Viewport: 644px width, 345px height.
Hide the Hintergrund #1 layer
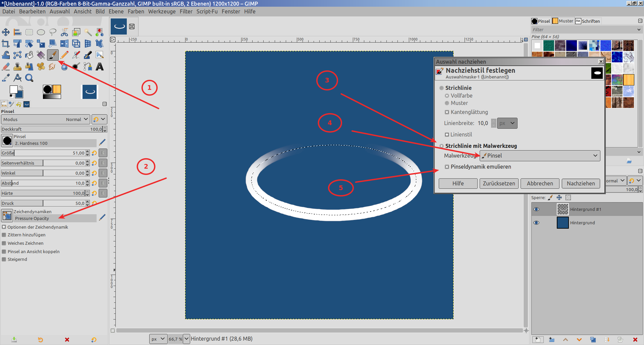536,209
